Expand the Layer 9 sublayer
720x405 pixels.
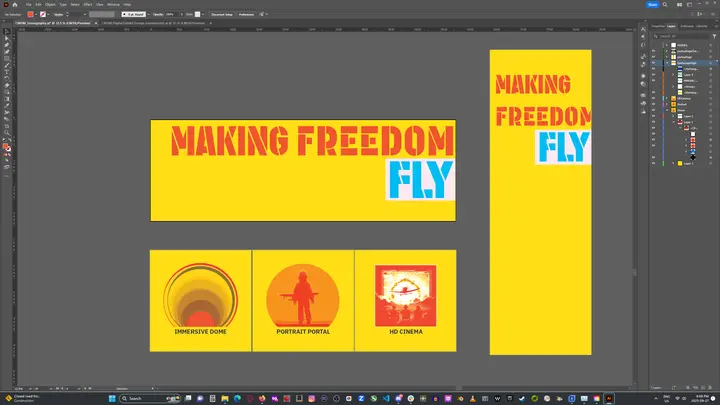point(674,74)
